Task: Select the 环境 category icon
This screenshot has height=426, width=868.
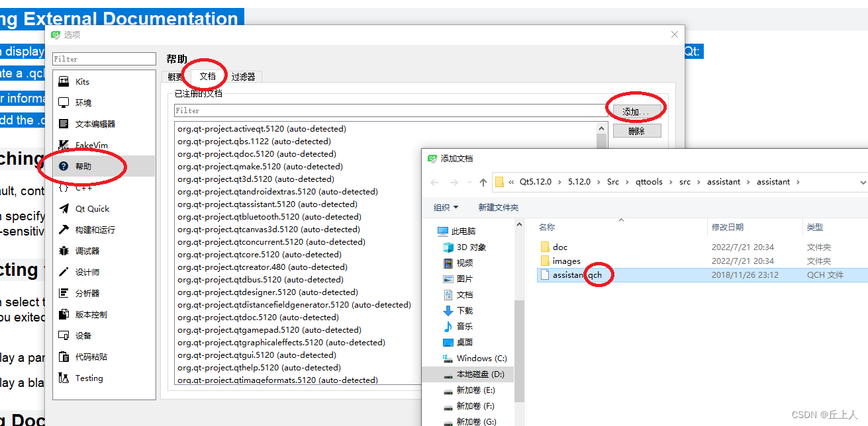Action: [64, 103]
